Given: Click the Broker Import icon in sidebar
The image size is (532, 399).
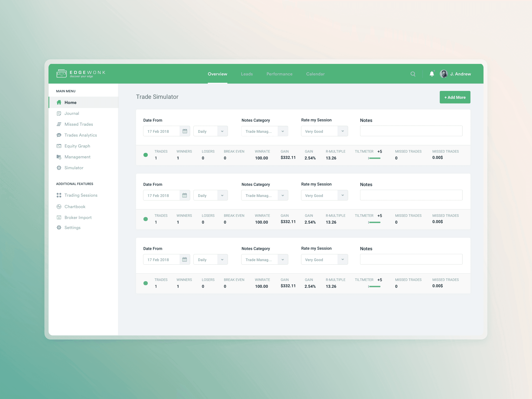Looking at the screenshot, I should tap(59, 217).
